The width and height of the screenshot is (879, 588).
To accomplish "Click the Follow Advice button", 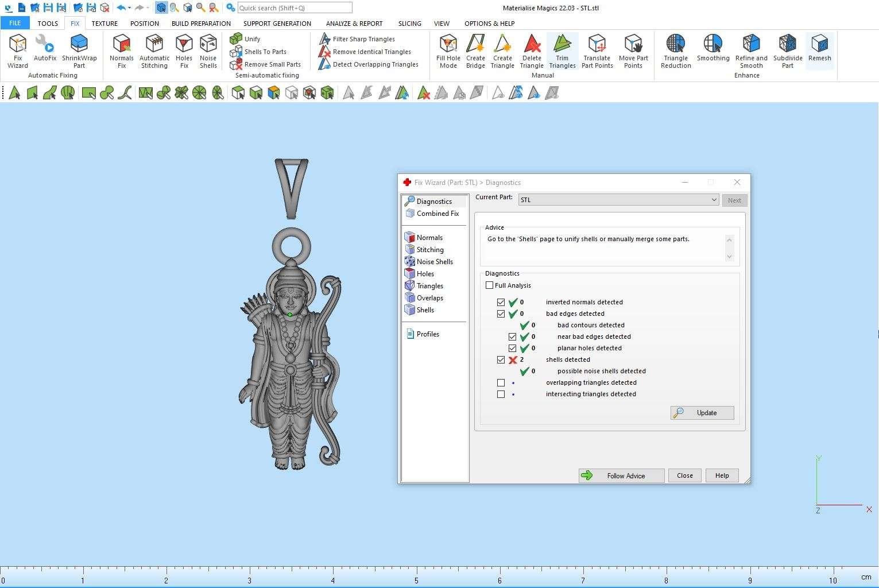I will click(621, 475).
